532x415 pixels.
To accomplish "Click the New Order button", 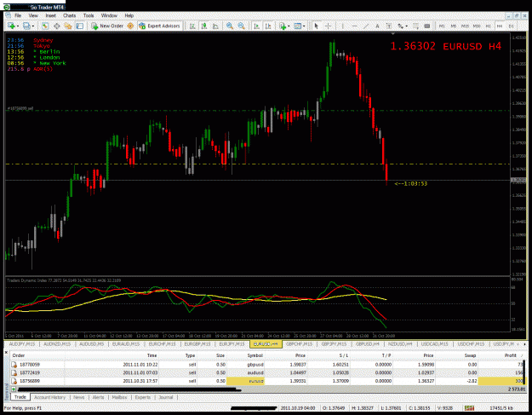I will pos(107,26).
